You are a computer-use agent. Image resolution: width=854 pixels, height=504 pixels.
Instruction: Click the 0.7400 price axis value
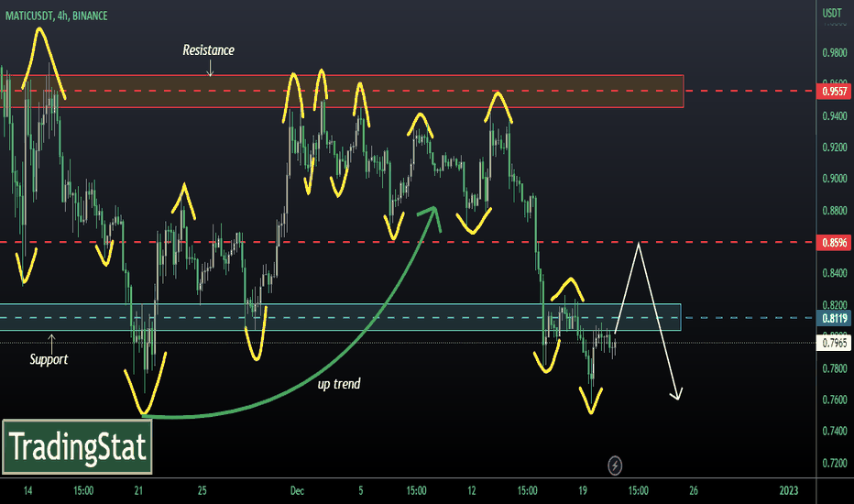tap(835, 431)
